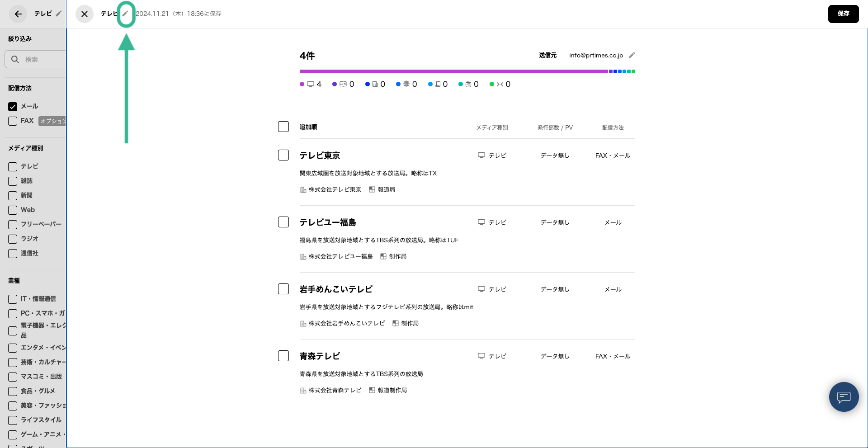Click the newspaper count icon in summary
This screenshot has width=868, height=448.
[x=375, y=84]
